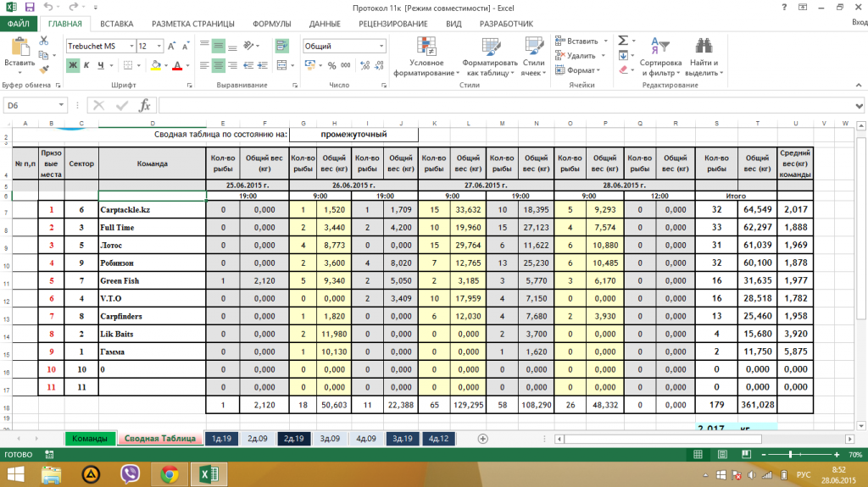
Task: Click the Clear eraser icon
Action: point(624,69)
